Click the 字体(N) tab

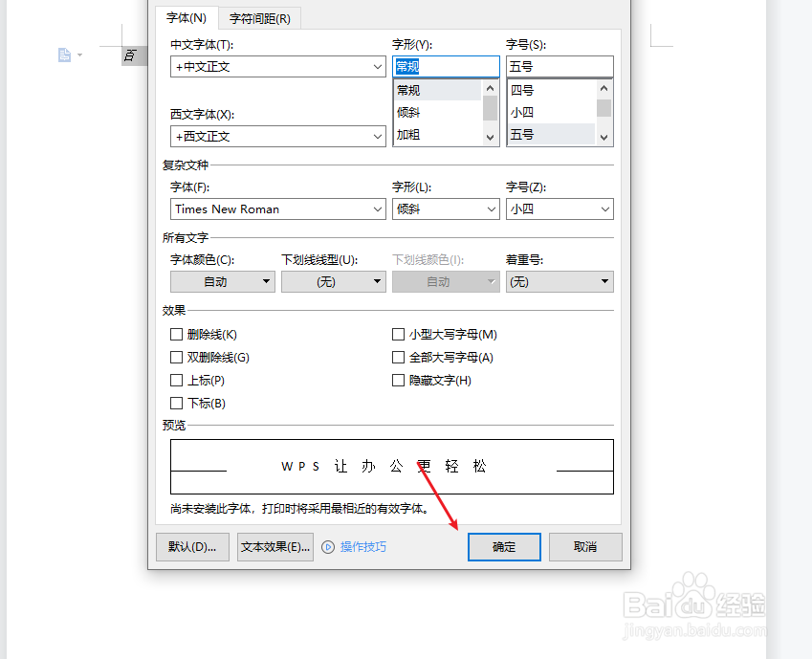[186, 17]
